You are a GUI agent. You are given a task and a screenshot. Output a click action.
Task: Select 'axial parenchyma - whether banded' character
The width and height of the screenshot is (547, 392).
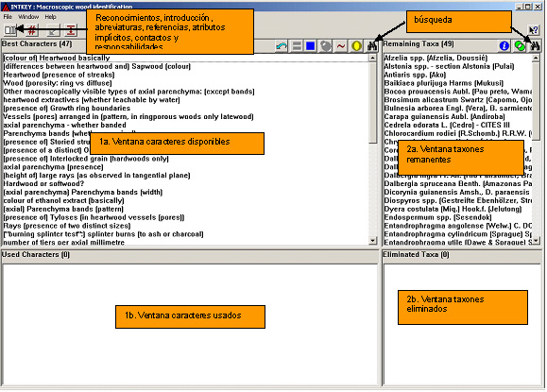point(65,125)
